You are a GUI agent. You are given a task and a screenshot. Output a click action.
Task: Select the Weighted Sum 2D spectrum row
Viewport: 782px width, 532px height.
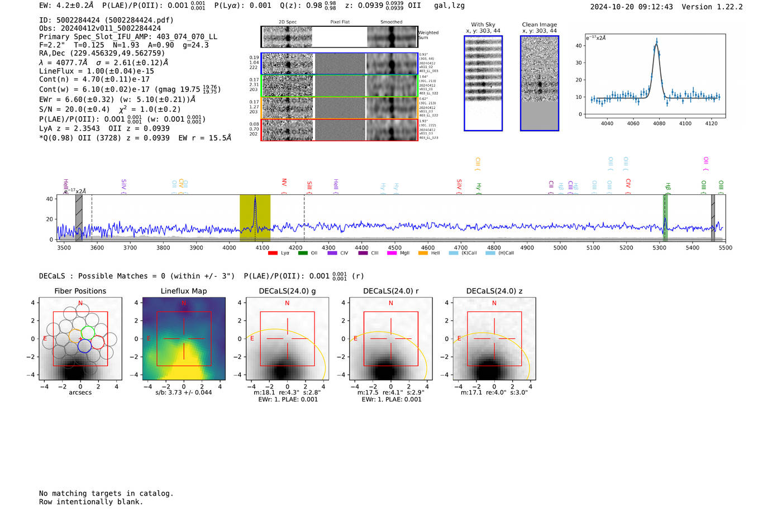pos(340,37)
